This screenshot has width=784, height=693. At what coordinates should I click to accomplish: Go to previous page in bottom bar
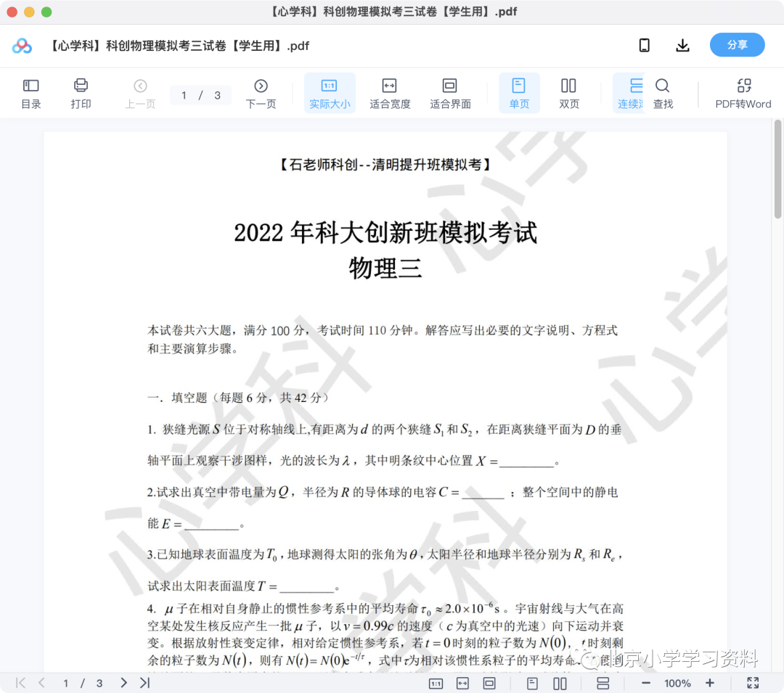click(42, 683)
